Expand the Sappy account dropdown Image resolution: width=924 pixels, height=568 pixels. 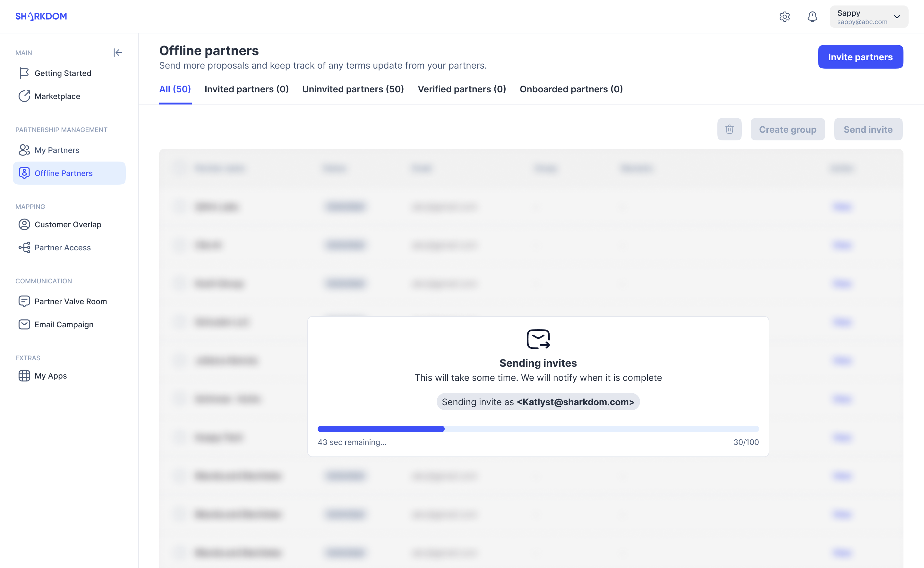click(x=896, y=17)
